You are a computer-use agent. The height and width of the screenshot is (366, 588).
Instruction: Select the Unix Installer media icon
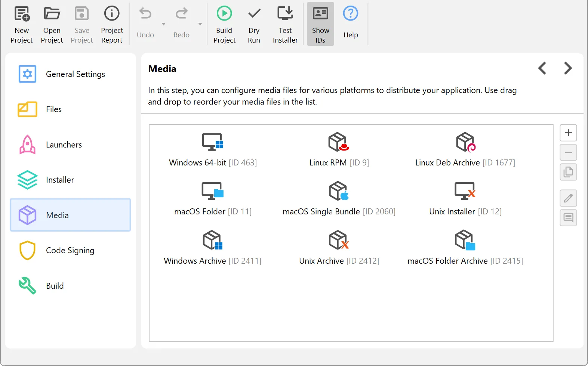pyautogui.click(x=465, y=191)
